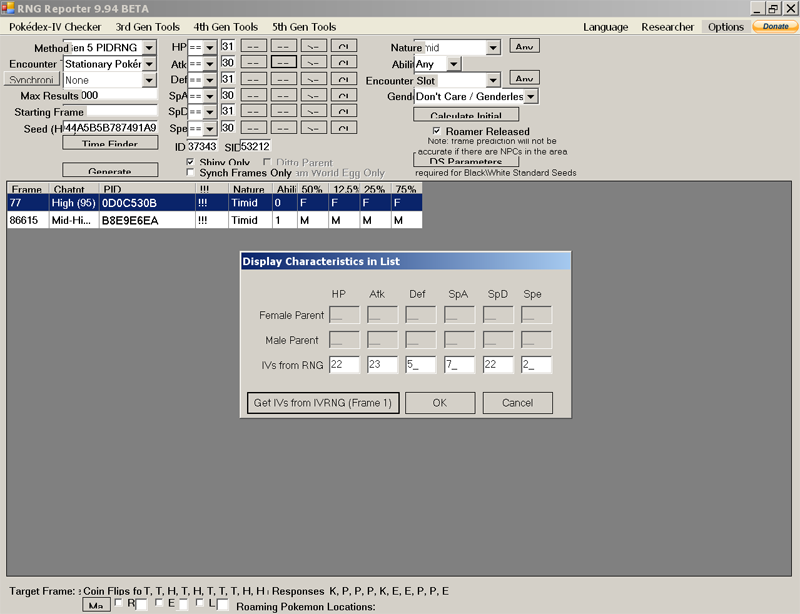Open the Ability dropdown set to Any
800x614 pixels.
[453, 64]
